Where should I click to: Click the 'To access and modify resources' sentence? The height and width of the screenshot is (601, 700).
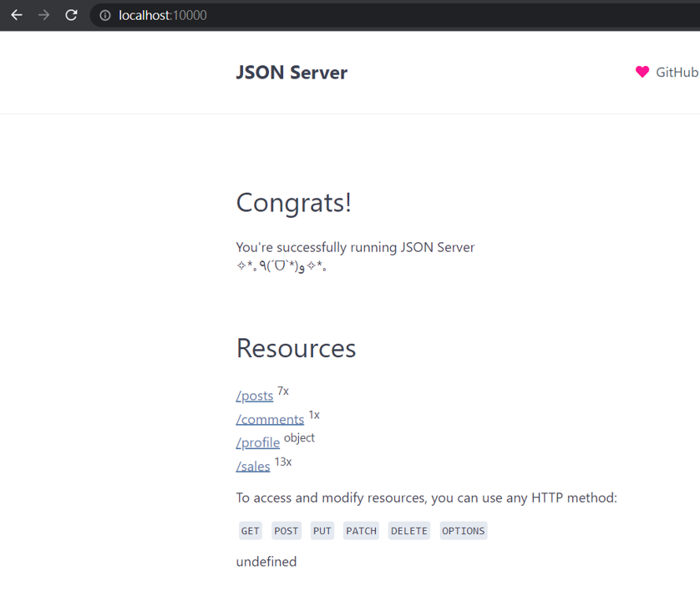426,498
